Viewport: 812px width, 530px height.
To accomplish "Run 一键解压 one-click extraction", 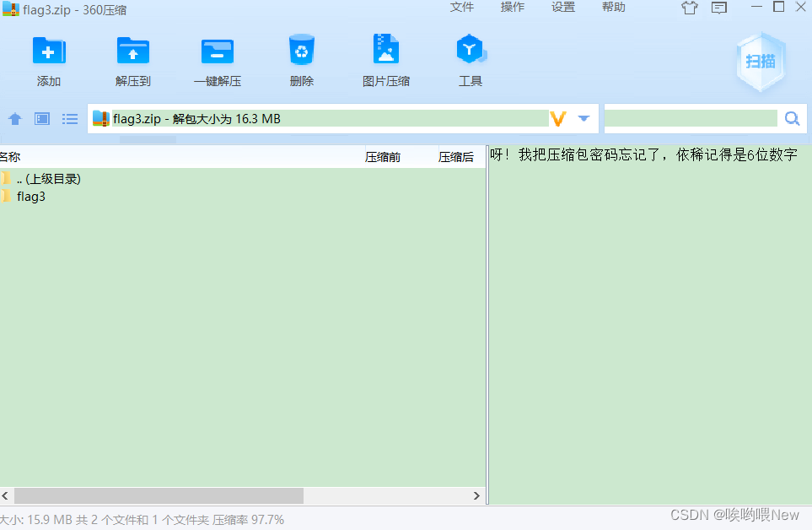I will tap(217, 59).
